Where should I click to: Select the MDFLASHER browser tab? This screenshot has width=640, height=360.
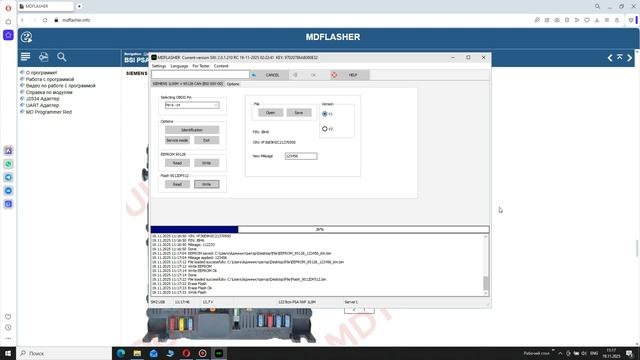click(46, 7)
